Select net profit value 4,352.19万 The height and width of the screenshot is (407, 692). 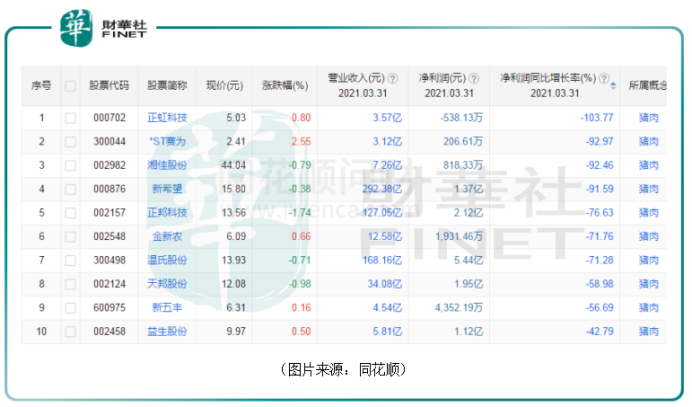tap(459, 308)
